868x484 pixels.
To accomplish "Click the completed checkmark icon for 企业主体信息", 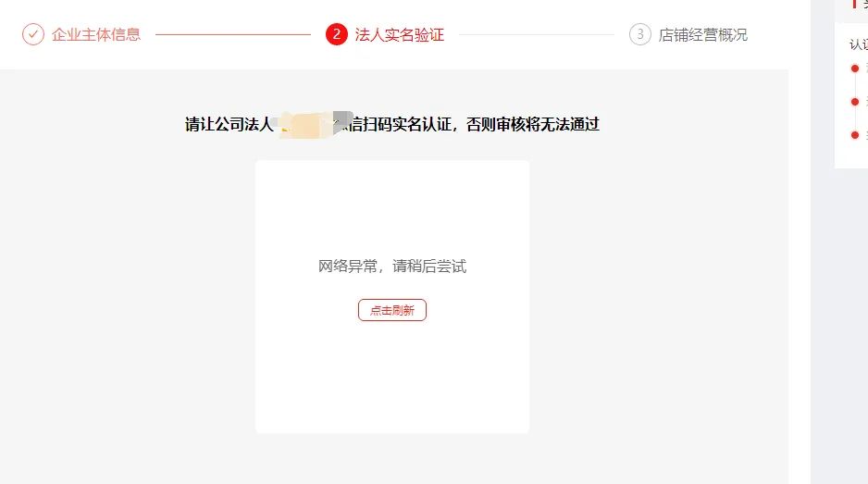I will click(33, 34).
